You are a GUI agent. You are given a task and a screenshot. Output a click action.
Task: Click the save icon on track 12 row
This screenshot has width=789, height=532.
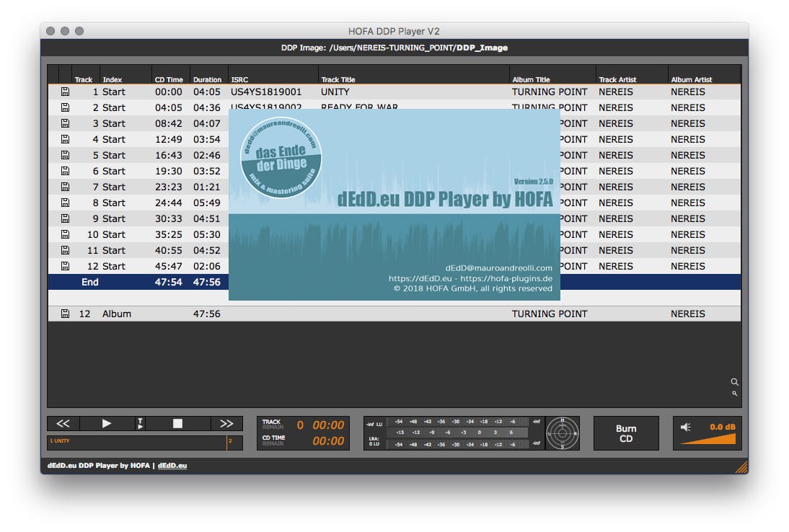[65, 265]
